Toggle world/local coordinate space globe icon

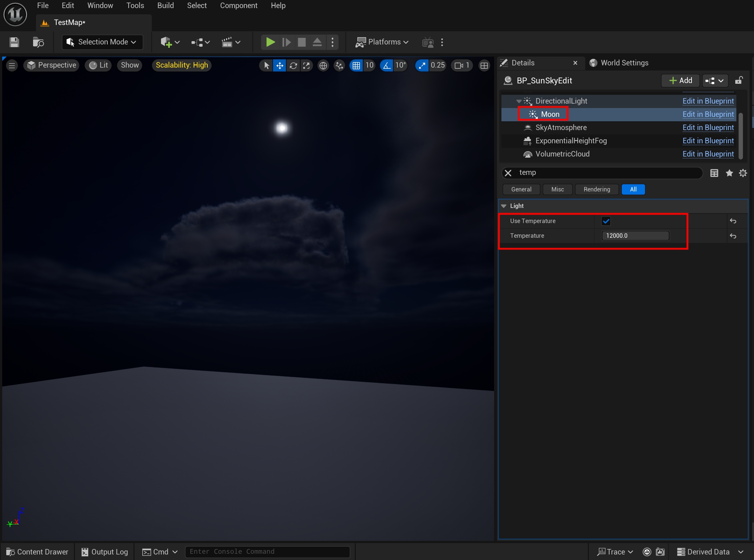click(323, 65)
